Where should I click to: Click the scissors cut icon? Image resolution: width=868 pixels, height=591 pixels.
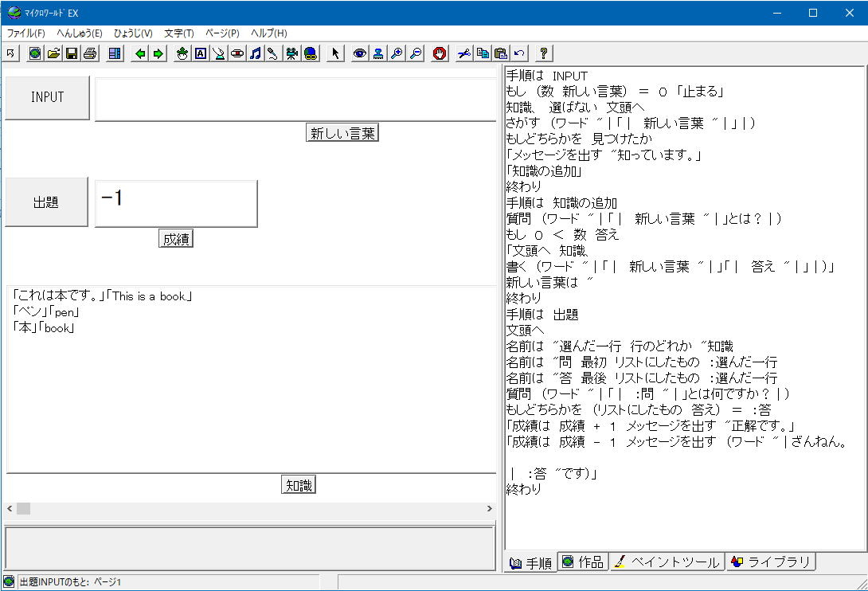tap(464, 53)
